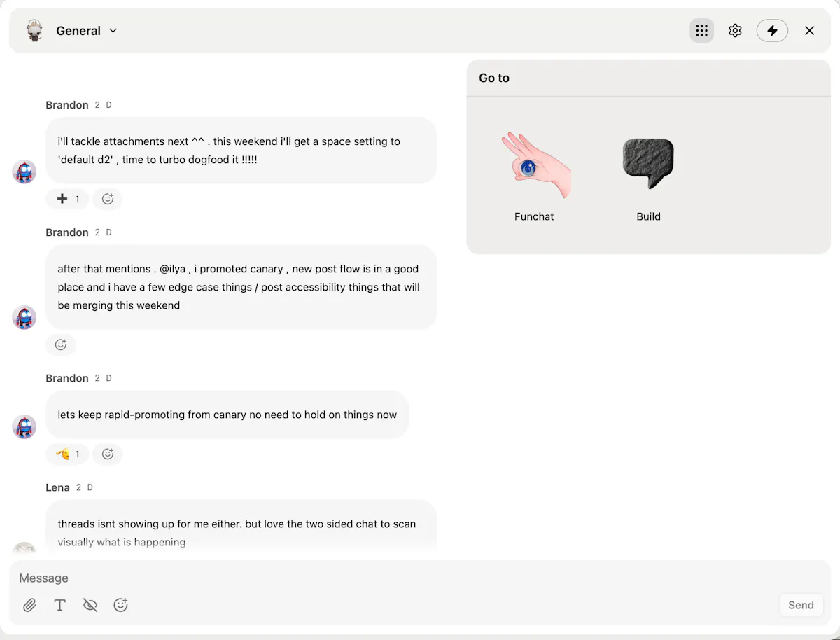Open emoji picker in message composer
Screen dimensions: 840x640
click(120, 605)
